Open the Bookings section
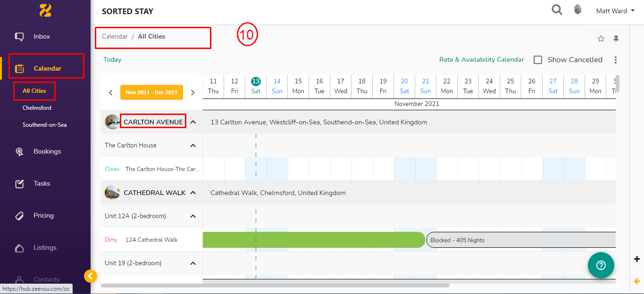 pos(47,151)
